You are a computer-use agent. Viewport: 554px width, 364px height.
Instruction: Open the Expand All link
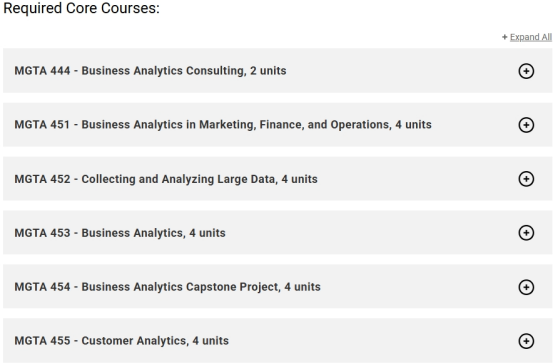(x=531, y=37)
